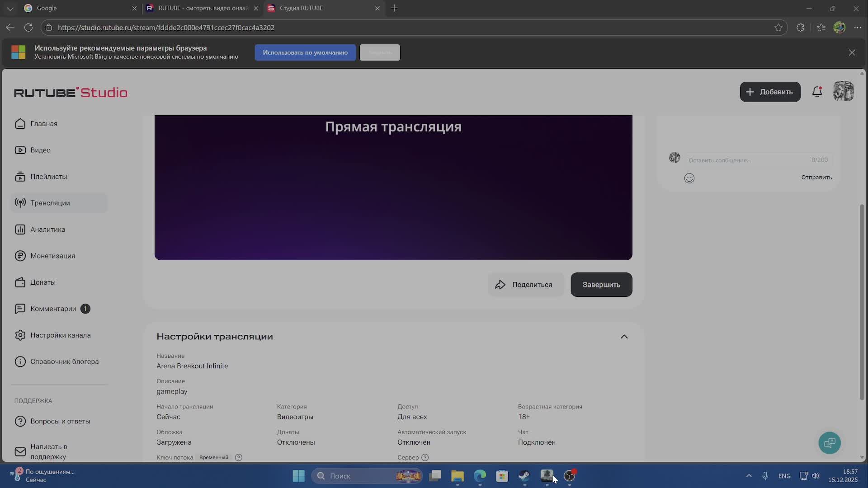Open the emoji picker in chat

(x=689, y=178)
